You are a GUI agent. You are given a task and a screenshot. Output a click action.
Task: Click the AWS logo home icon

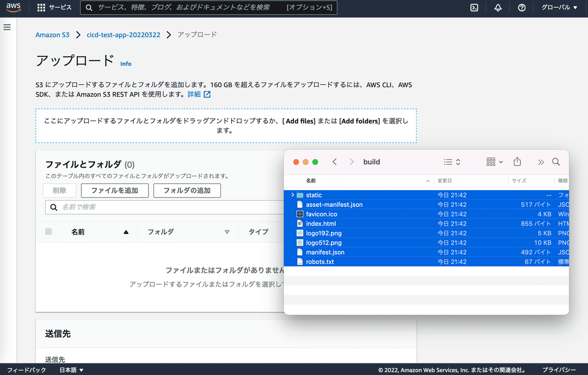coord(13,7)
